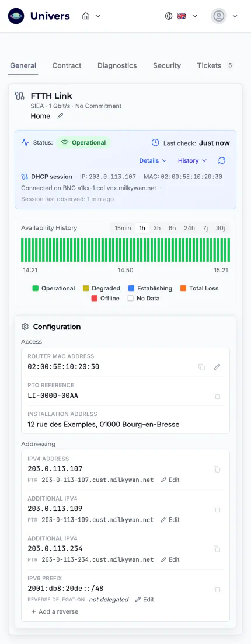This screenshot has width=251, height=644.
Task: Switch to the Contract tab
Action: (x=67, y=66)
